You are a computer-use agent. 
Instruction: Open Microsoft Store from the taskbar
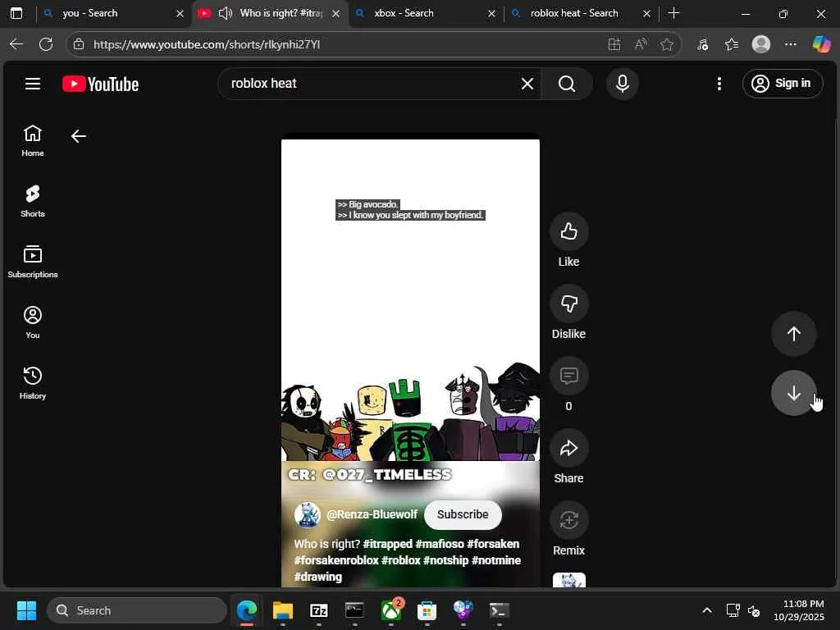click(427, 610)
